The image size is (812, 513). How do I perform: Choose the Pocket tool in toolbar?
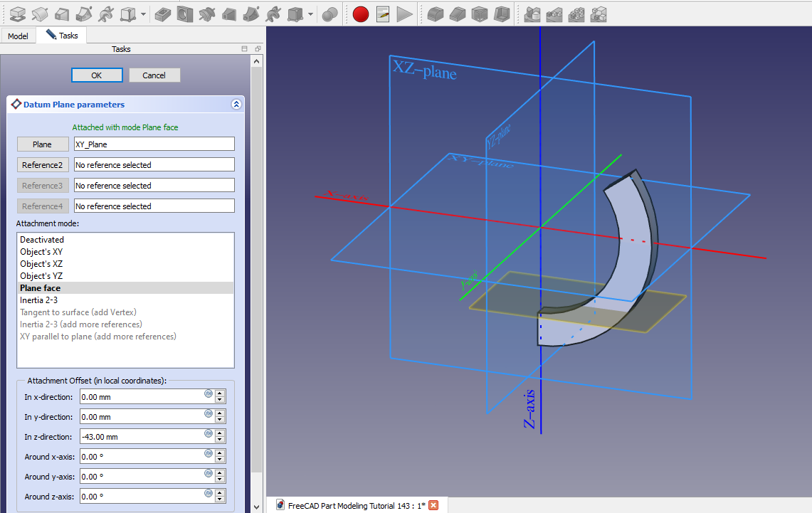(x=163, y=14)
